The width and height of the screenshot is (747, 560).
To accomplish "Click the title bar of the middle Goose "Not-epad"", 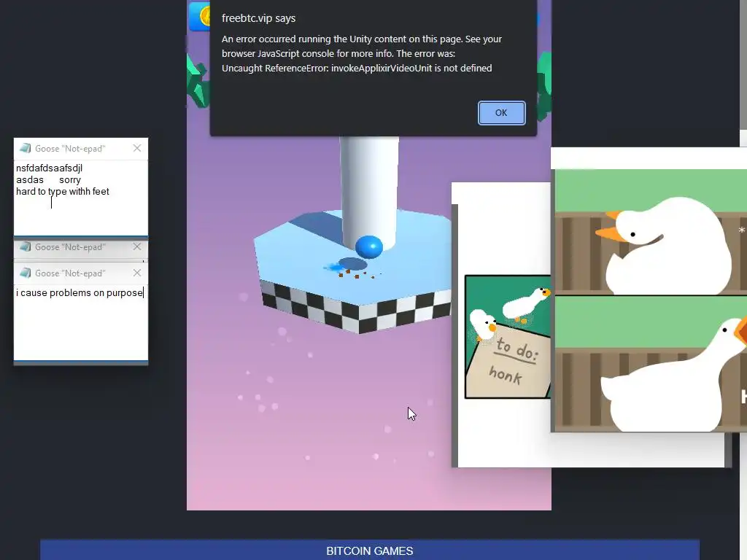I will point(80,246).
